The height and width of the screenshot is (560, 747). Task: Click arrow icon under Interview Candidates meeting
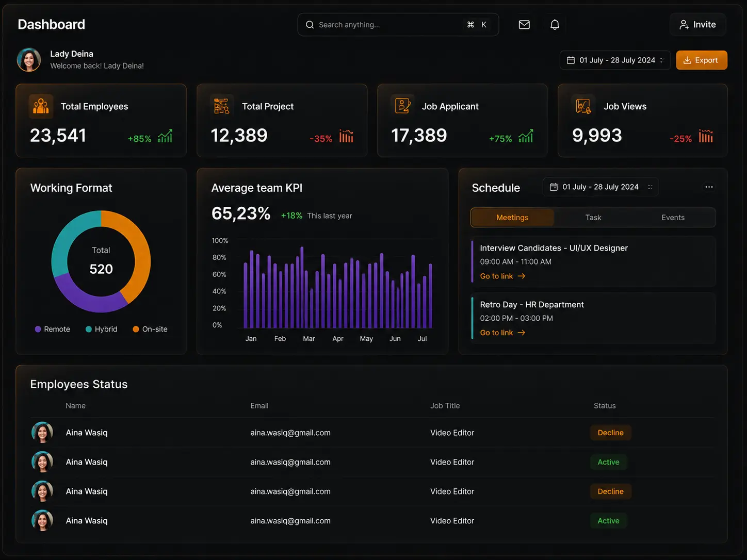tap(522, 276)
